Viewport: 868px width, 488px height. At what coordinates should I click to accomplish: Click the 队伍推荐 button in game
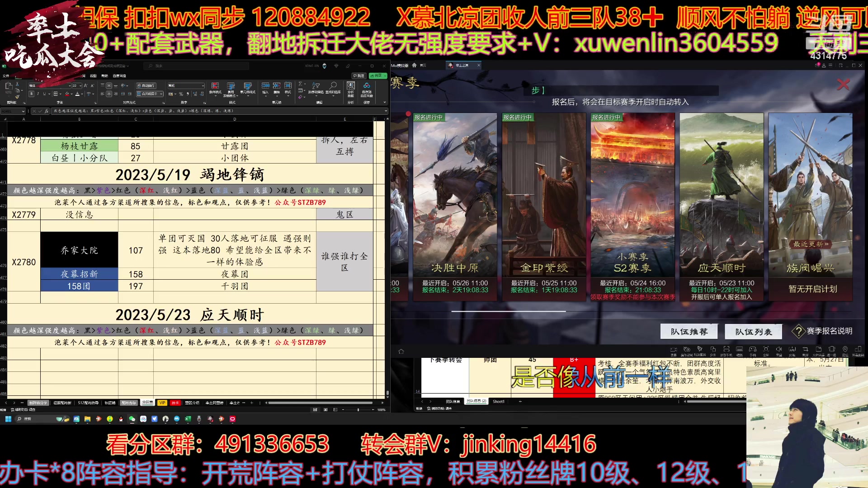pos(689,332)
